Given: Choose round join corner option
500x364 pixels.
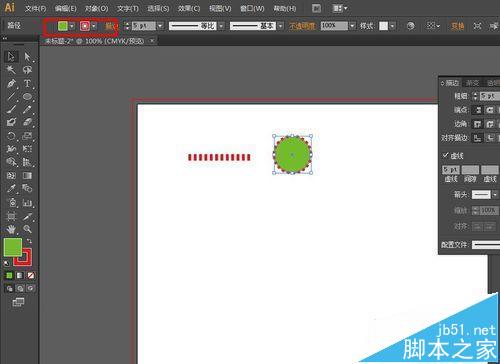Looking at the screenshot, I should [x=490, y=124].
